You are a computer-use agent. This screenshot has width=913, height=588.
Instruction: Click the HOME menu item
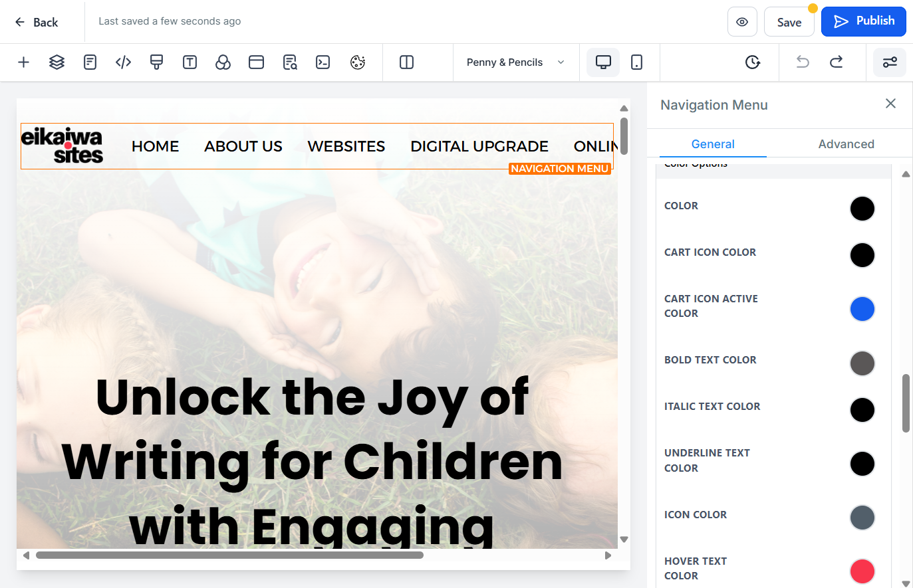[156, 146]
